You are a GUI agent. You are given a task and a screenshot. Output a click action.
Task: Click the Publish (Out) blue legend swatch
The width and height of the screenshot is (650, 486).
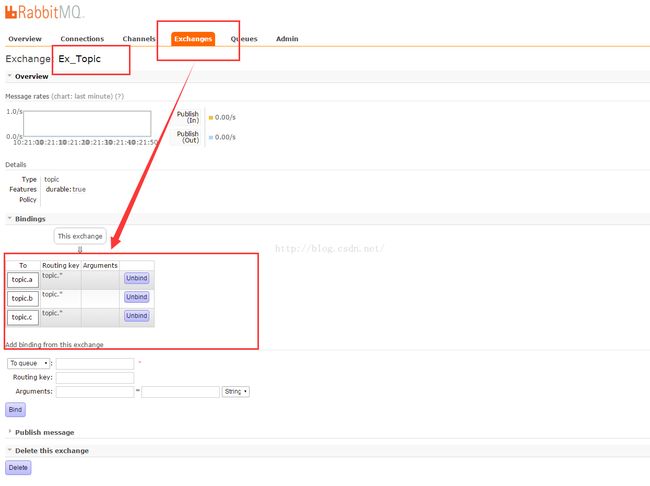tap(211, 137)
